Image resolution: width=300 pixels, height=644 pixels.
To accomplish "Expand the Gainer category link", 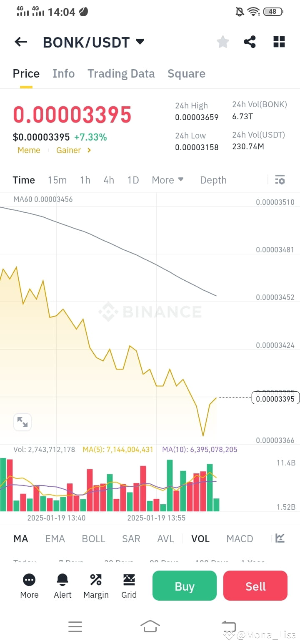I will 73,150.
